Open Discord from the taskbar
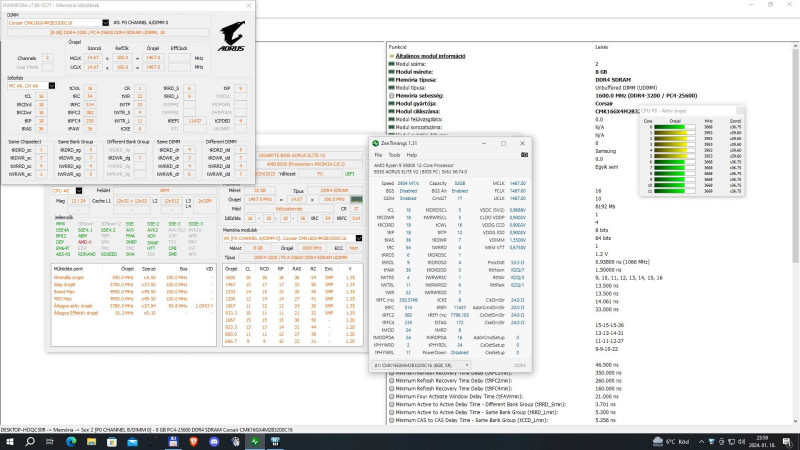Screen dimensions: 800x450 [214, 442]
